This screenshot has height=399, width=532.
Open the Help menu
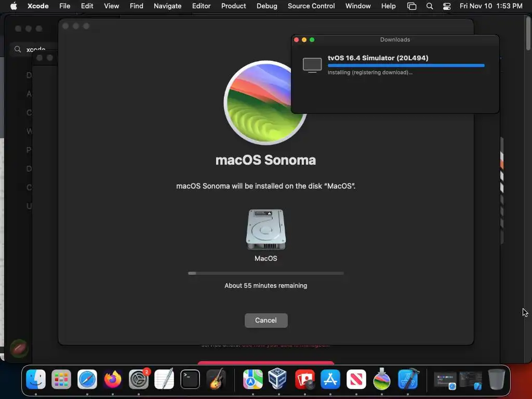(389, 6)
